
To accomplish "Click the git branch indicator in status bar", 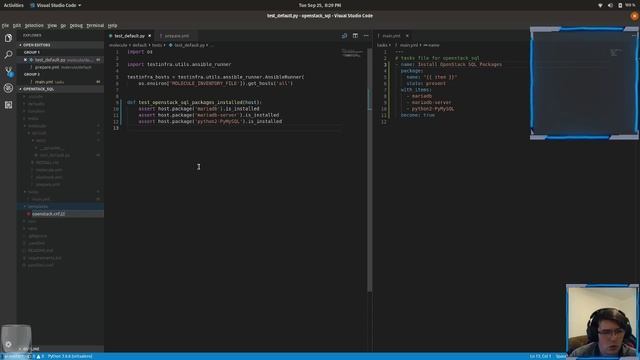I will coord(16,356).
